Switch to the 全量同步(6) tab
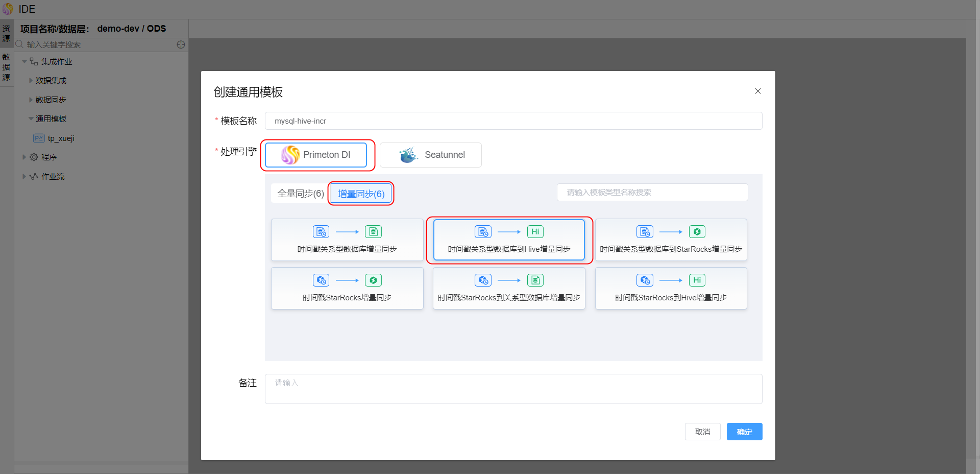Screen dimensions: 980x474 300,194
